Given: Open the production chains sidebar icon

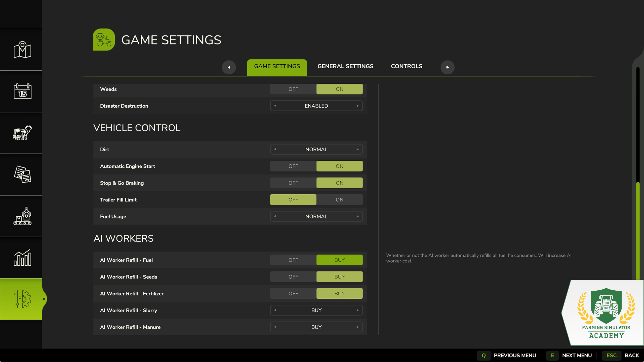Looking at the screenshot, I should pos(22,216).
